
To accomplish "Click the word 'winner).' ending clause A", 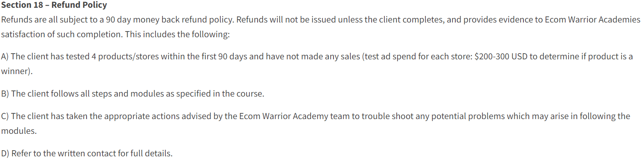I will [x=17, y=71].
